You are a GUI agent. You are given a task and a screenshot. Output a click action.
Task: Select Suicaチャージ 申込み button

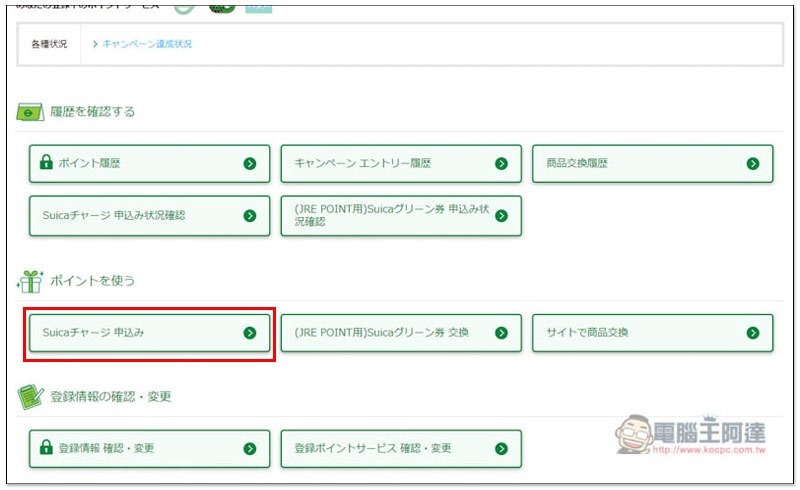pos(149,333)
